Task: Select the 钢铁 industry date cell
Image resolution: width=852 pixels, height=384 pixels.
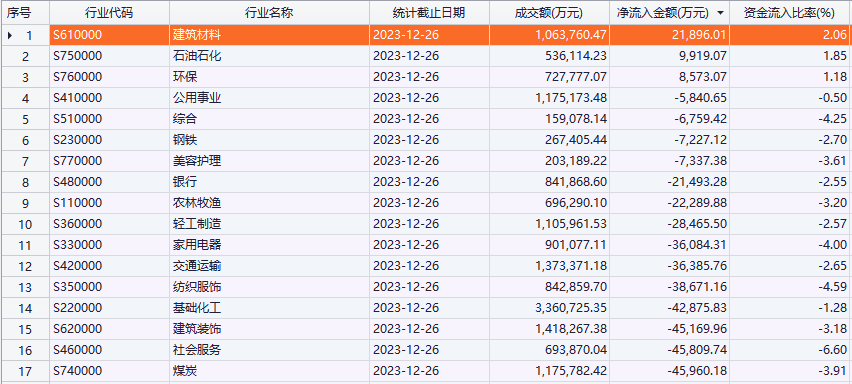Action: (x=429, y=140)
